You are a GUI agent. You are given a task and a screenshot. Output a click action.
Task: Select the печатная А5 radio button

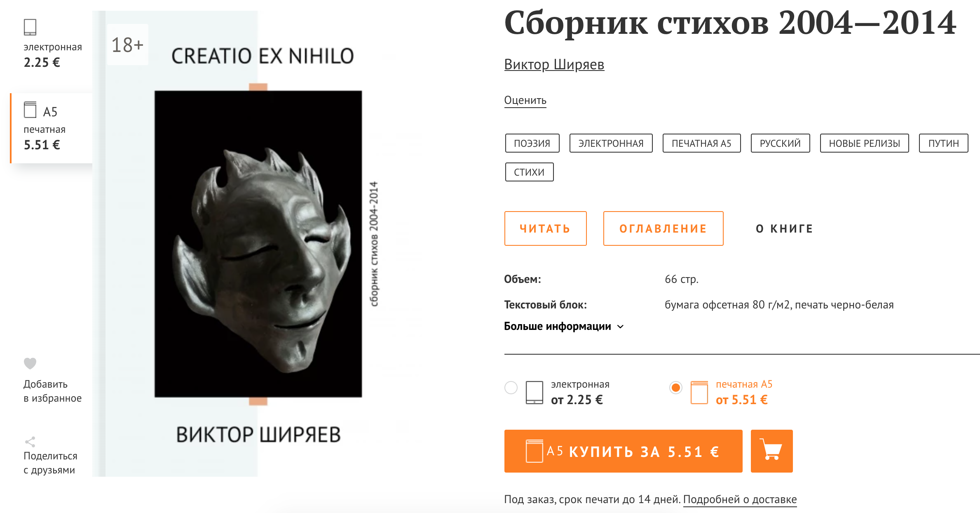pyautogui.click(x=676, y=388)
